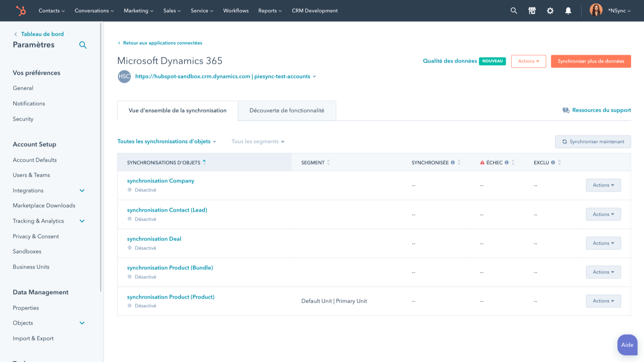Click the info icon next to SYNCHRONISÉE

point(453,163)
